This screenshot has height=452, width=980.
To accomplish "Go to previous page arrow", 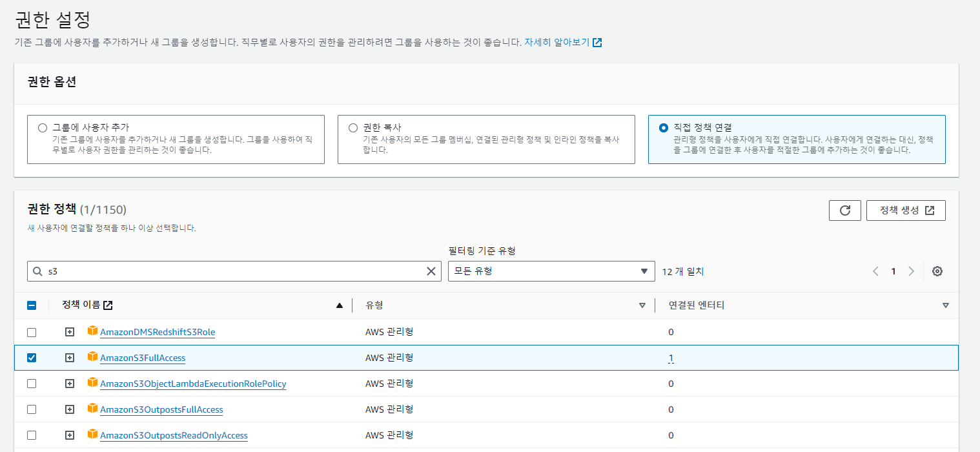I will [876, 271].
